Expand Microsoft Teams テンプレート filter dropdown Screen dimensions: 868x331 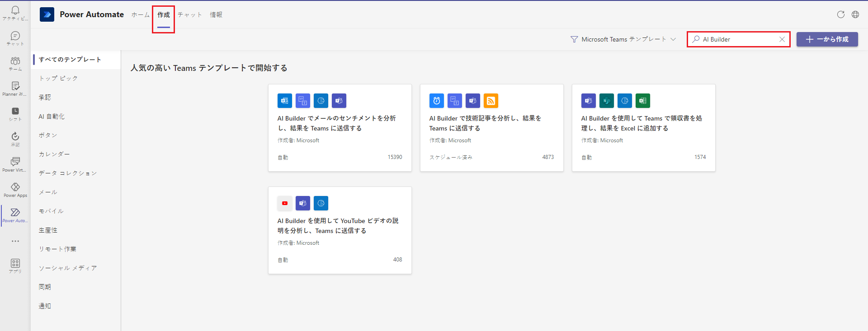coord(623,39)
